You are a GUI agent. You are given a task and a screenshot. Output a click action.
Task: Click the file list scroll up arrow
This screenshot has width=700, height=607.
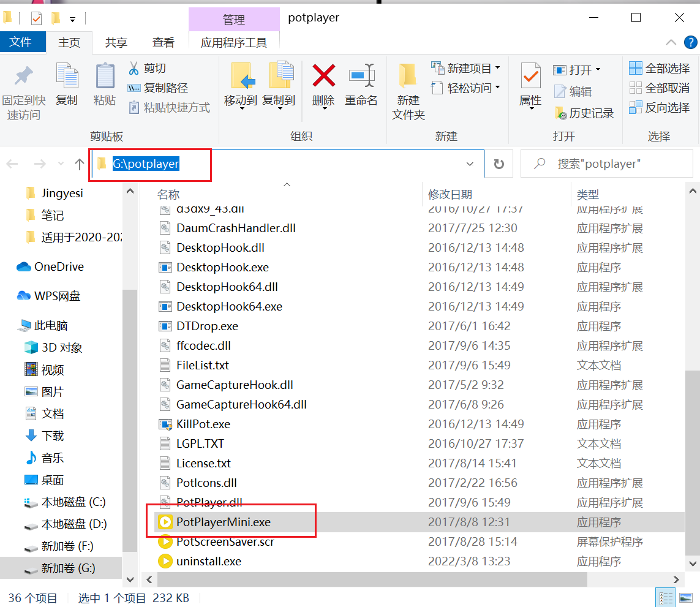[693, 191]
